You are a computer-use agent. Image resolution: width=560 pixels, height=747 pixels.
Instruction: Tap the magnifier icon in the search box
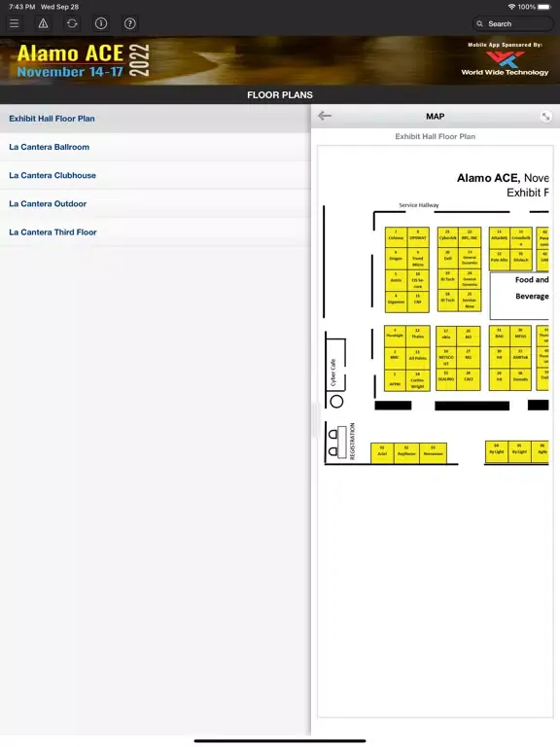pyautogui.click(x=480, y=23)
